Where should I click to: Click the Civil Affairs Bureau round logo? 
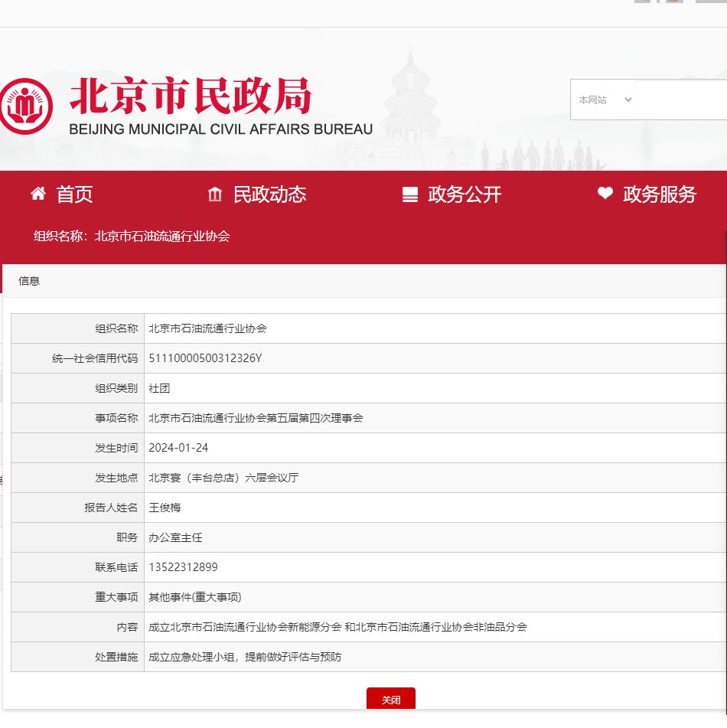26,106
